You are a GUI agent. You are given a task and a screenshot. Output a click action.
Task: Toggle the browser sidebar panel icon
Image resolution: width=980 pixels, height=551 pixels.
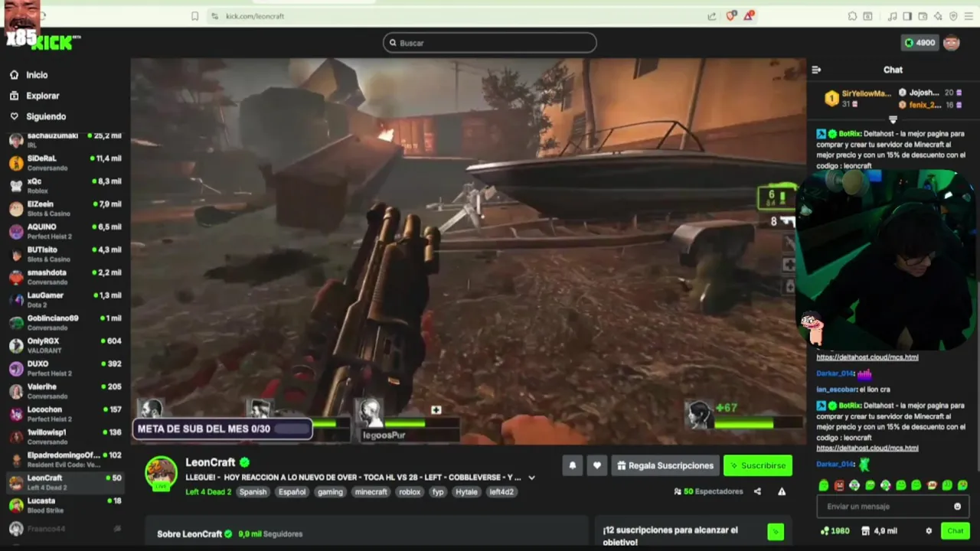[x=907, y=16]
